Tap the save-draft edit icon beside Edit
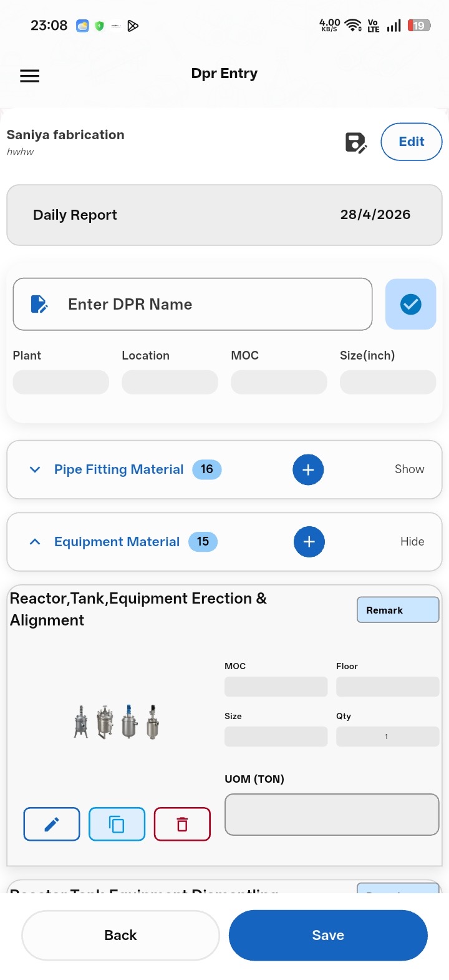449x980 pixels. pos(356,142)
